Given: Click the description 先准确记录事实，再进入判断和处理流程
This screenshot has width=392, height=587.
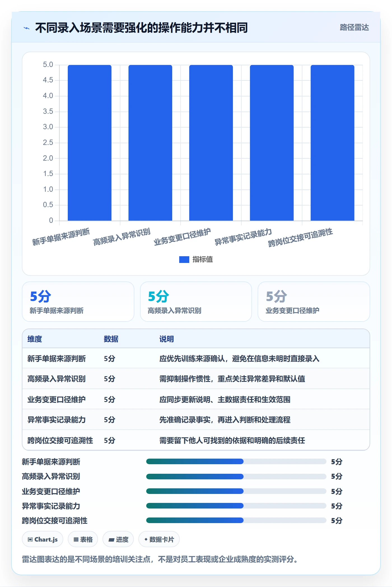Looking at the screenshot, I should click(x=225, y=420).
